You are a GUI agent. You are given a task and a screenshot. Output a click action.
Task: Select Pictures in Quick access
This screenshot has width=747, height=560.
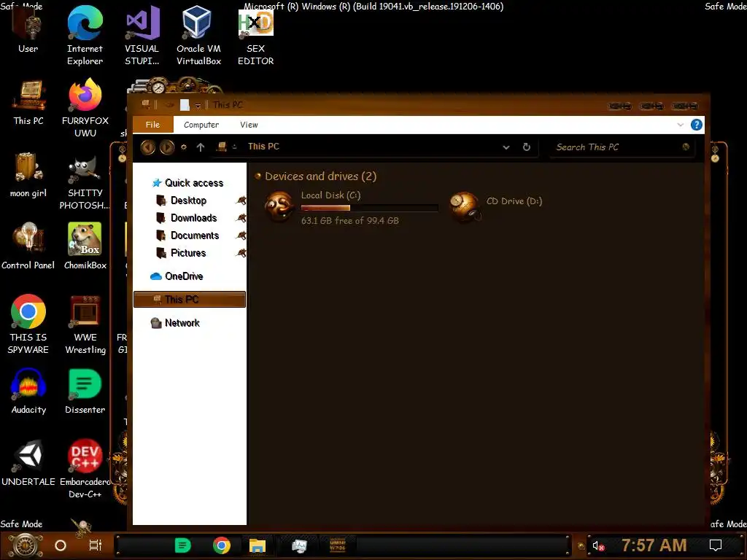click(x=190, y=253)
